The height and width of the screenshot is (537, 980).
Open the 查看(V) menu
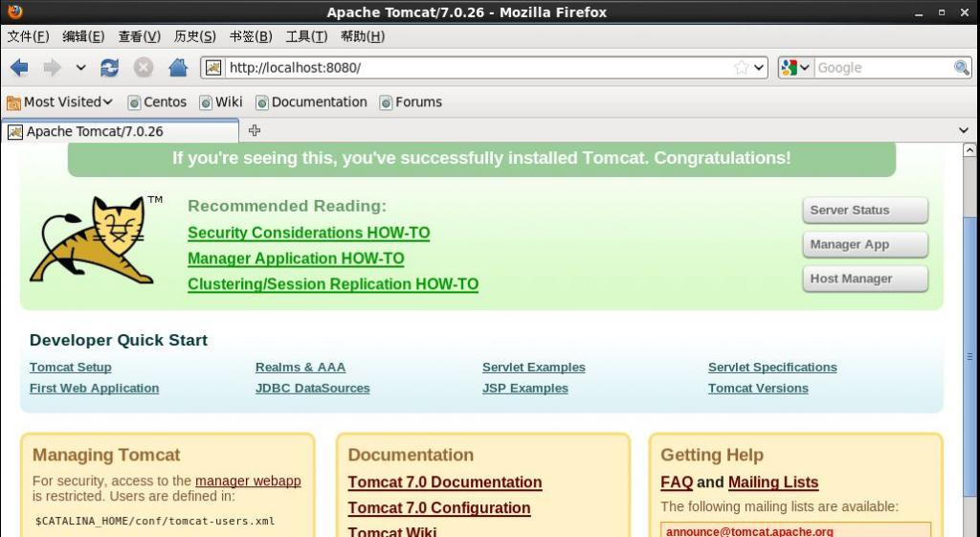pyautogui.click(x=140, y=36)
